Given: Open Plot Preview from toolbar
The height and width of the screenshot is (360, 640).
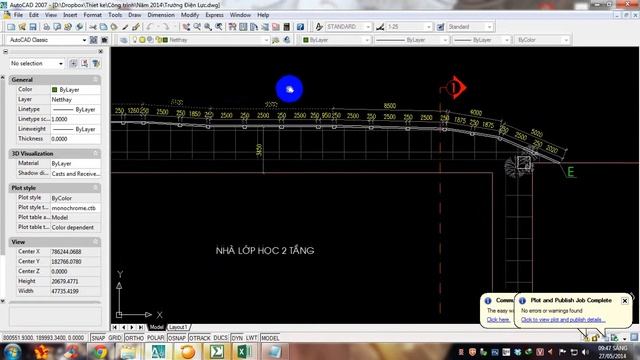Looking at the screenshot, I should click(57, 27).
